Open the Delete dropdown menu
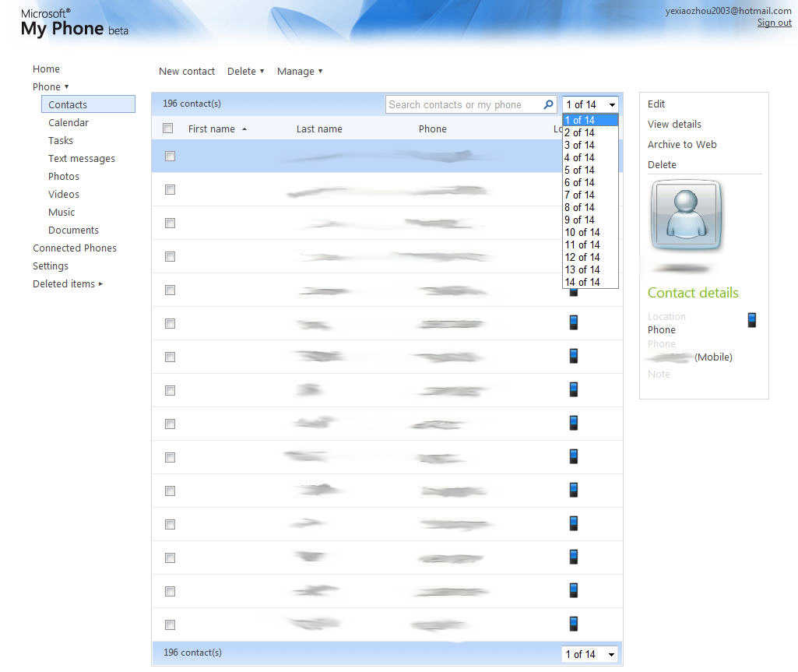Screen dimensions: 798x672 [x=245, y=72]
